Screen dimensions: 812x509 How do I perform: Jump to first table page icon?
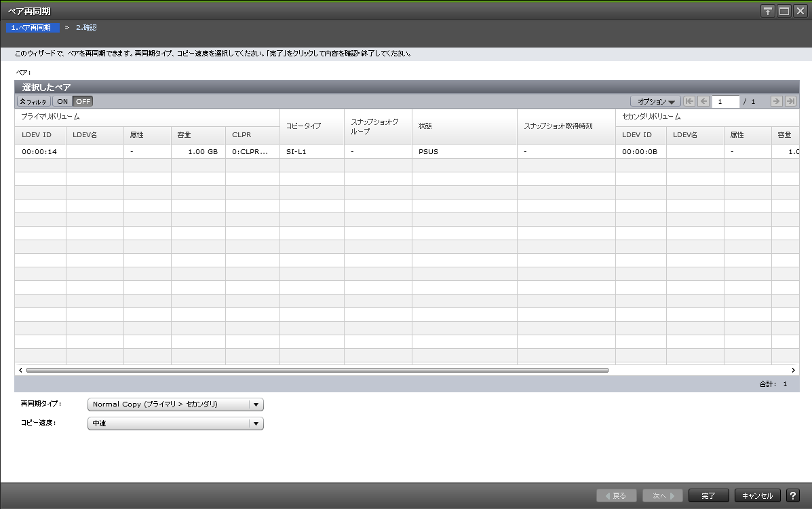pos(689,101)
